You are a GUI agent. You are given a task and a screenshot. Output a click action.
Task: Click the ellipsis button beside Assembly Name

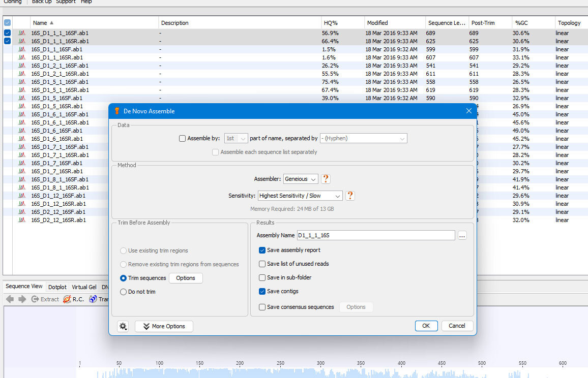[x=462, y=236]
